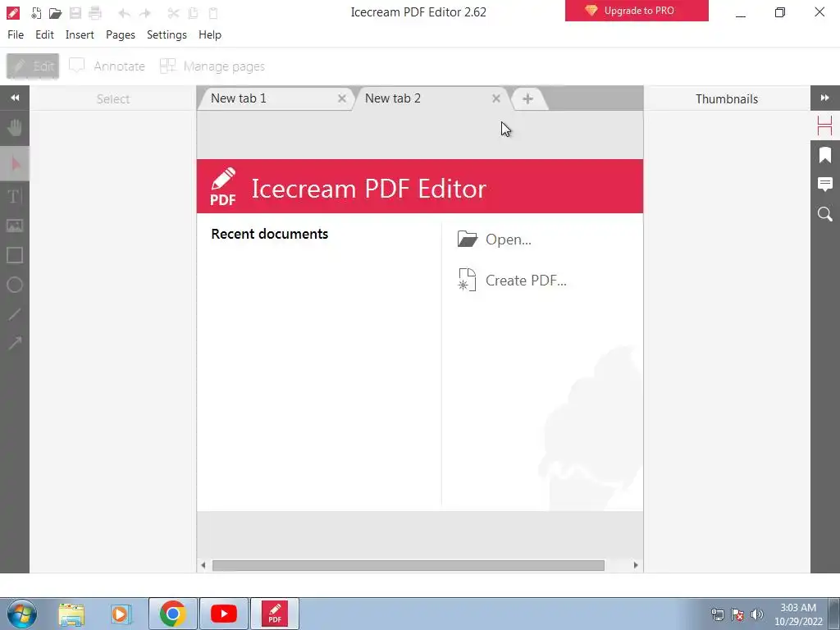Open the Settings menu
This screenshot has width=840, height=630.
(x=167, y=34)
